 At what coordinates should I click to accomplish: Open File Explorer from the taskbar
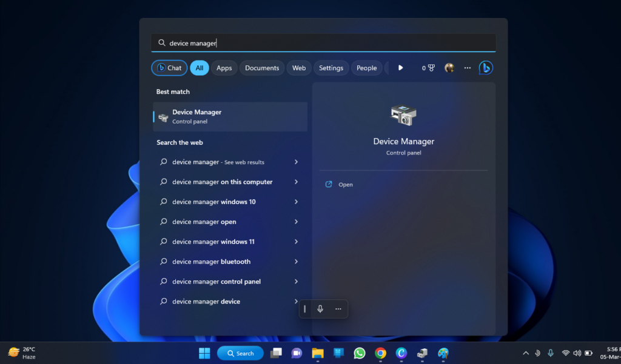tap(317, 353)
